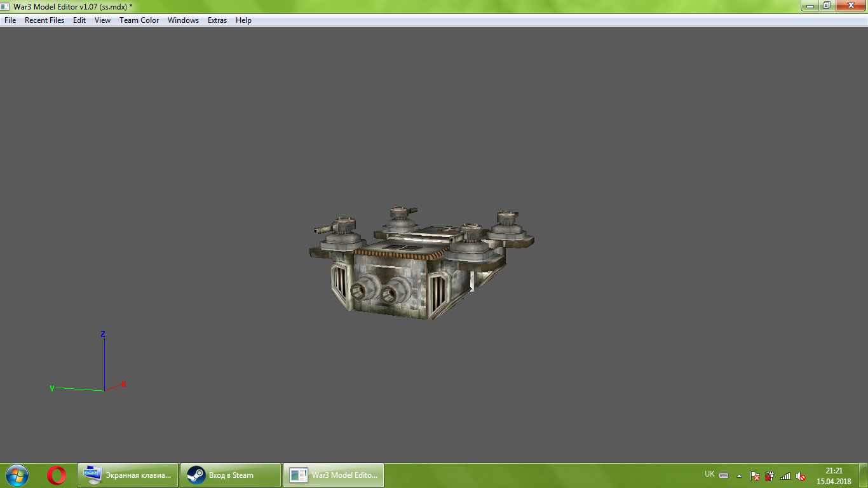Launch Opera from the taskbar
The height and width of the screenshot is (488, 868).
57,475
